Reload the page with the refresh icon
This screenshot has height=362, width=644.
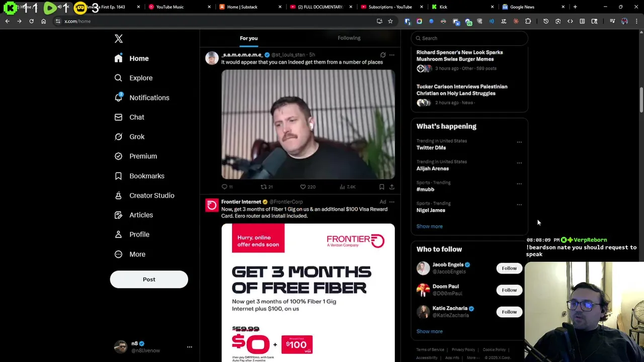(31, 21)
